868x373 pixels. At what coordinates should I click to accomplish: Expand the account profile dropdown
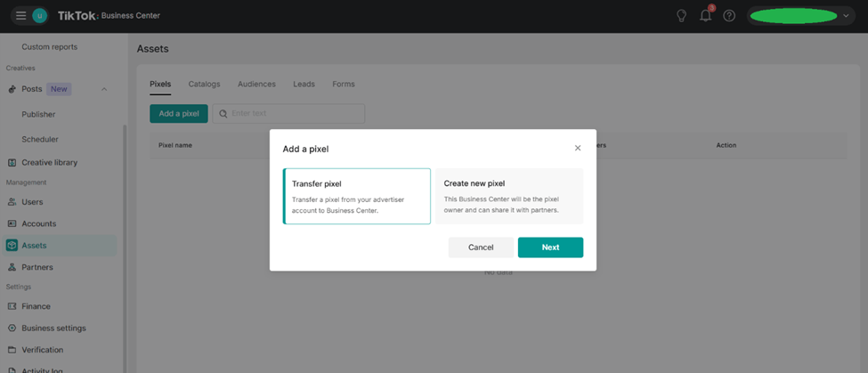pos(845,16)
